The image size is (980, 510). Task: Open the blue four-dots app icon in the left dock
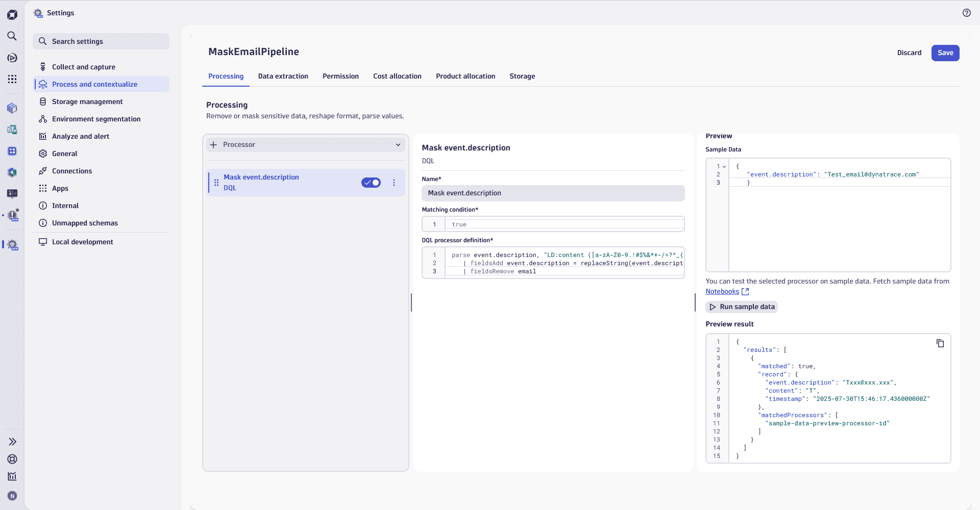tap(12, 151)
